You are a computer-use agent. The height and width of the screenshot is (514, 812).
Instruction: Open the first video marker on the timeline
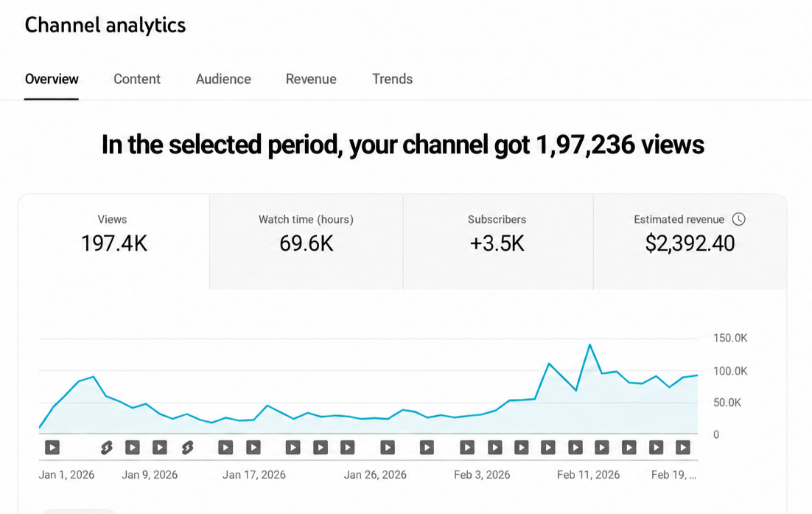tap(52, 447)
